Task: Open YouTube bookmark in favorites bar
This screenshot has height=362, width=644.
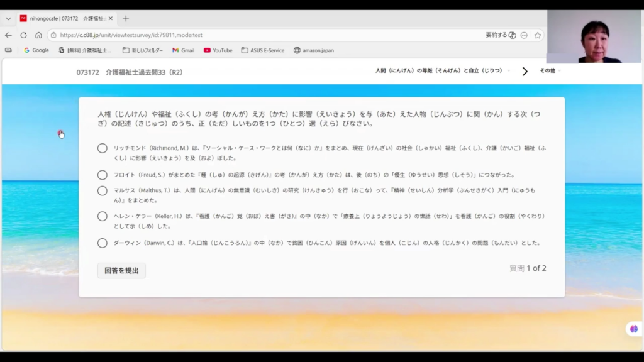Action: click(x=218, y=50)
